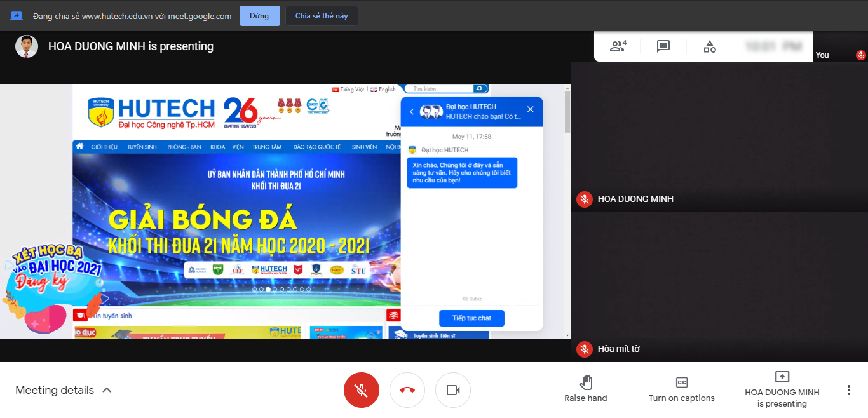Select the third highlighted carousel dot

click(x=268, y=289)
